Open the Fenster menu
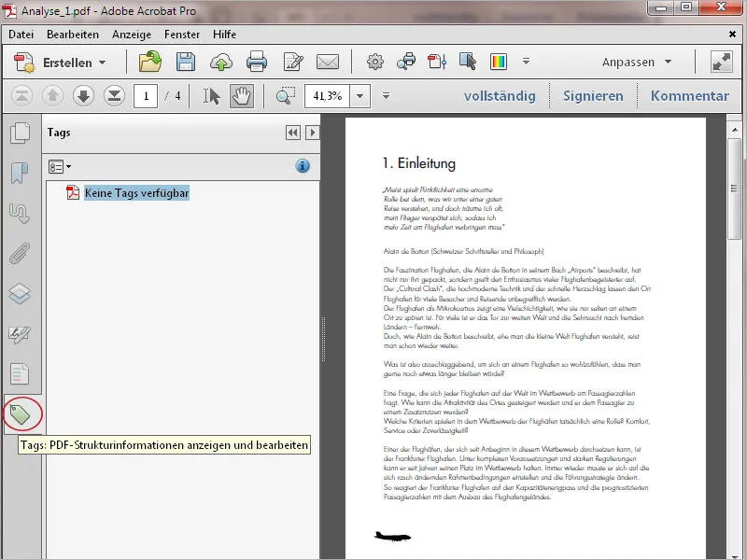 (182, 35)
